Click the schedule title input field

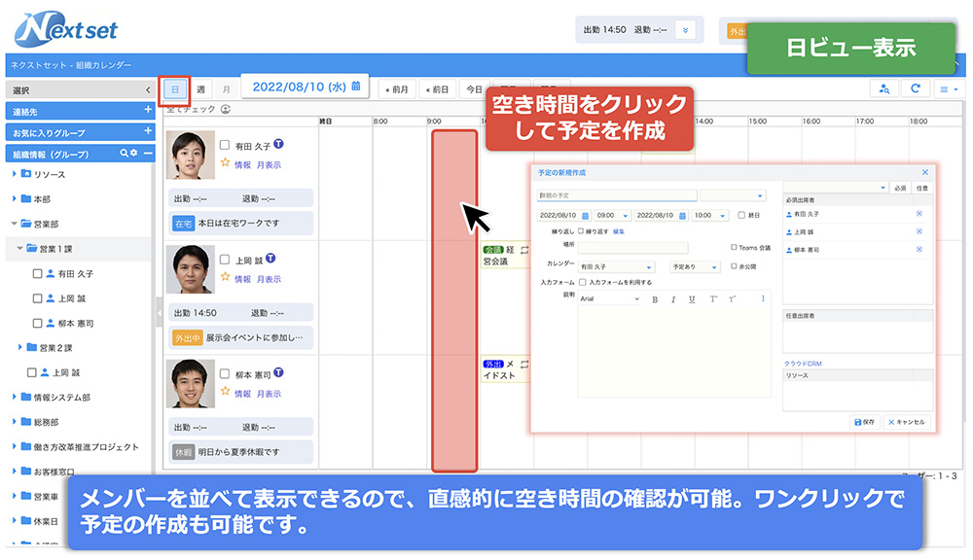(617, 195)
